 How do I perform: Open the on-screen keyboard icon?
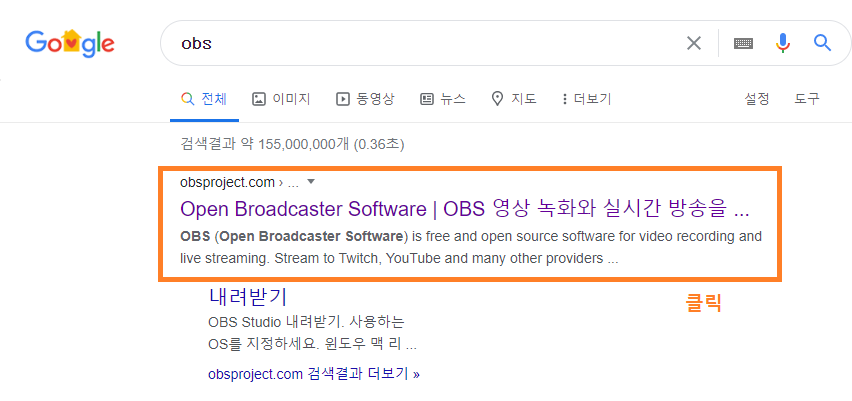pyautogui.click(x=743, y=43)
